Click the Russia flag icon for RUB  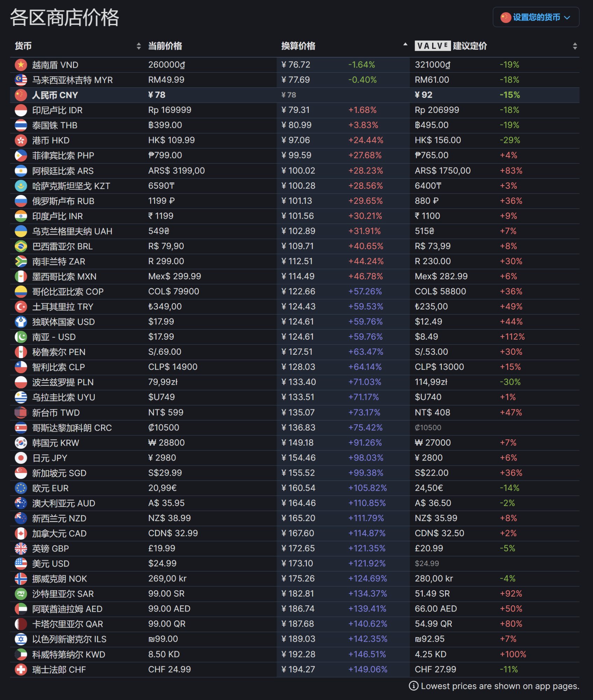[21, 201]
